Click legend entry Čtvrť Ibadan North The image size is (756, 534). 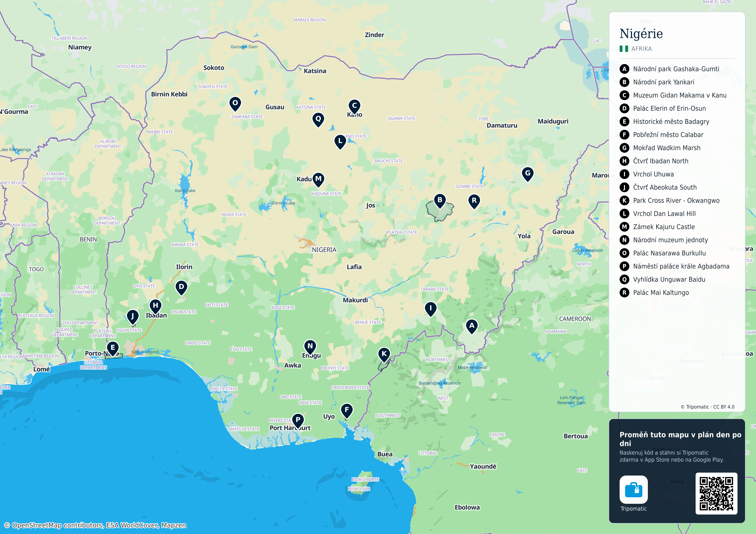[660, 161]
